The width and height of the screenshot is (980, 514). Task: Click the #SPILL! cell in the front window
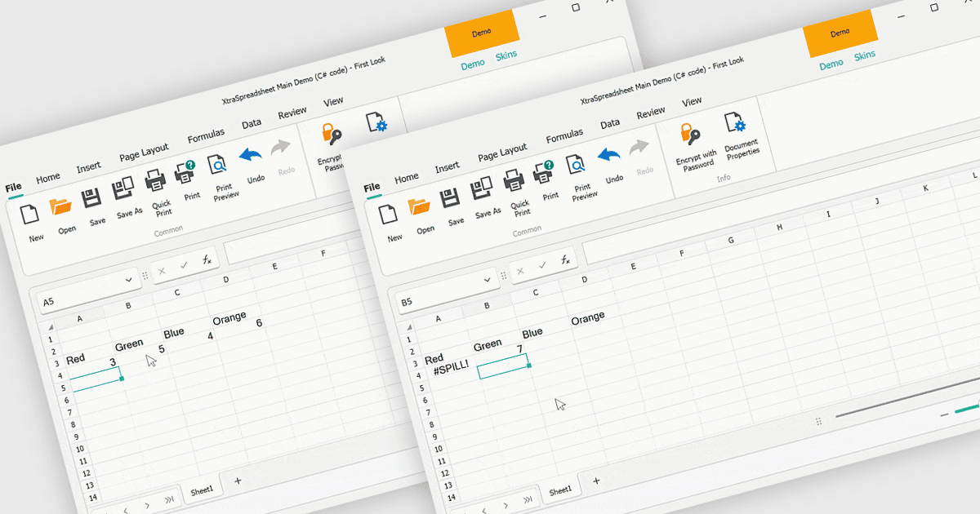click(451, 368)
